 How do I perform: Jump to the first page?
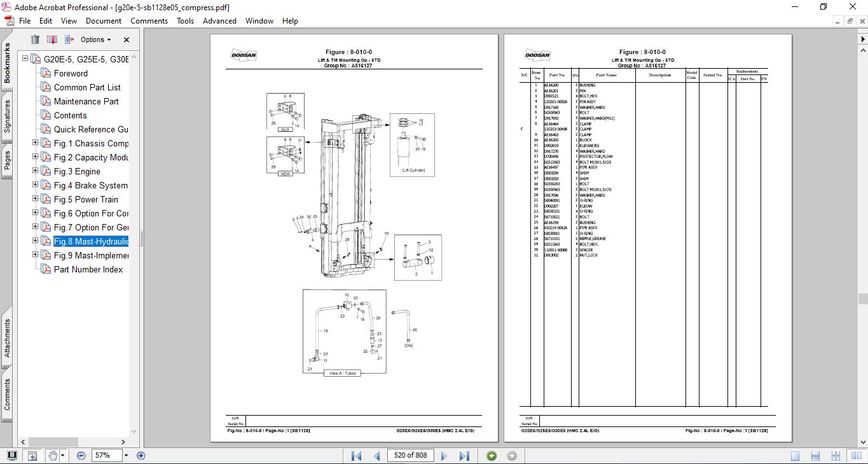click(356, 456)
